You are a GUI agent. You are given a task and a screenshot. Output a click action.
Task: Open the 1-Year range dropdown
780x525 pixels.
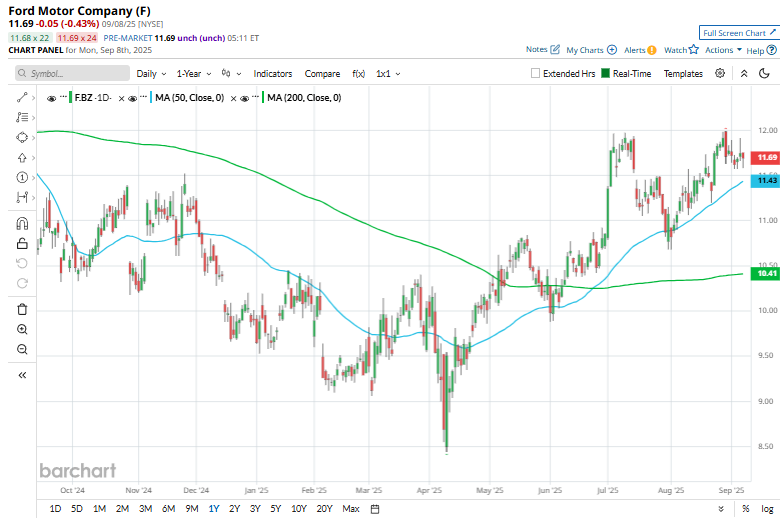click(x=194, y=74)
